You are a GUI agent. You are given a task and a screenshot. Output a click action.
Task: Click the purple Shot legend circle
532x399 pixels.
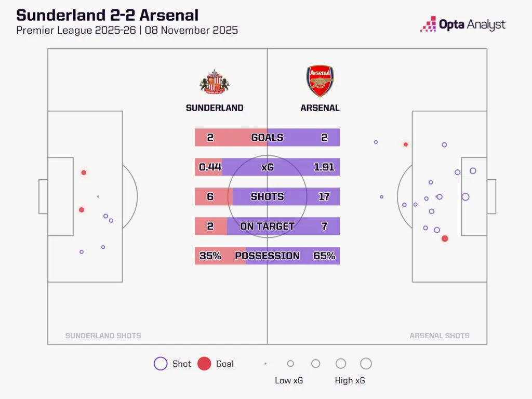pyautogui.click(x=161, y=364)
